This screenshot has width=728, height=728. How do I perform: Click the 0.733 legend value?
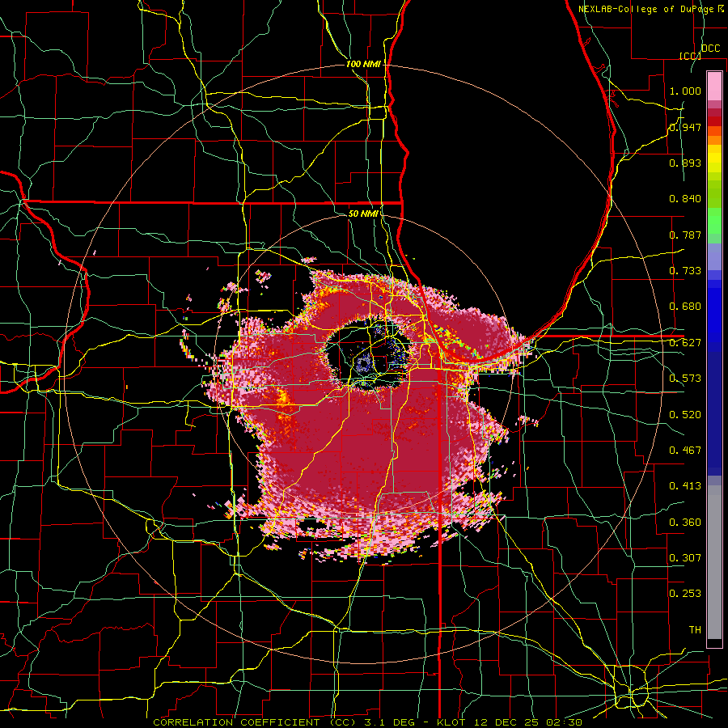tap(685, 271)
